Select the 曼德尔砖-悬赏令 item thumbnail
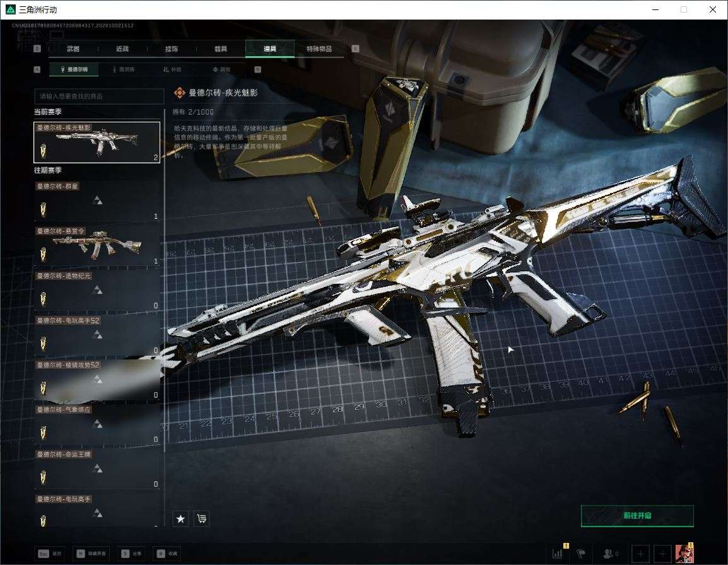The width and height of the screenshot is (728, 565). click(97, 245)
